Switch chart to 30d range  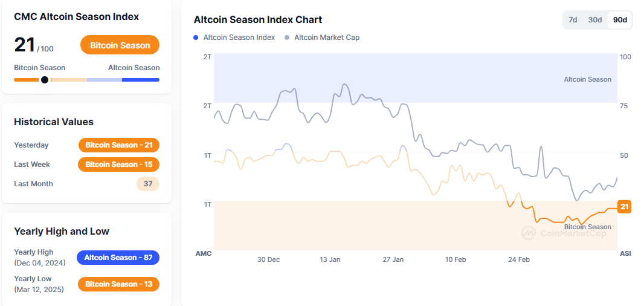click(x=595, y=20)
